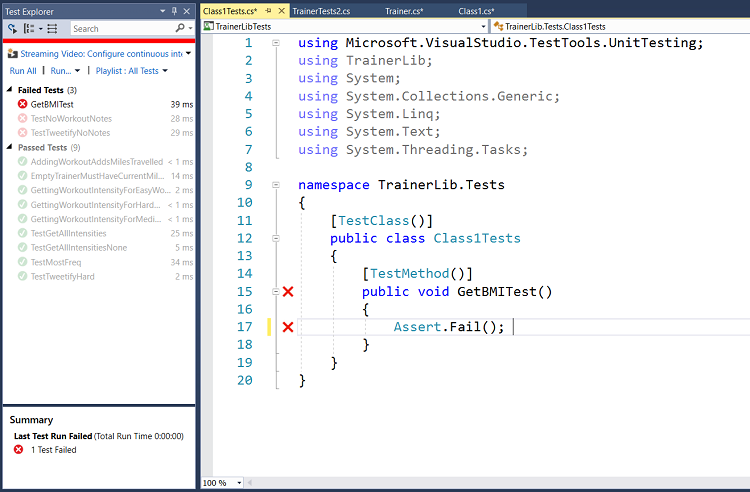The width and height of the screenshot is (750, 492).
Task: Click the Run... link
Action: point(61,71)
